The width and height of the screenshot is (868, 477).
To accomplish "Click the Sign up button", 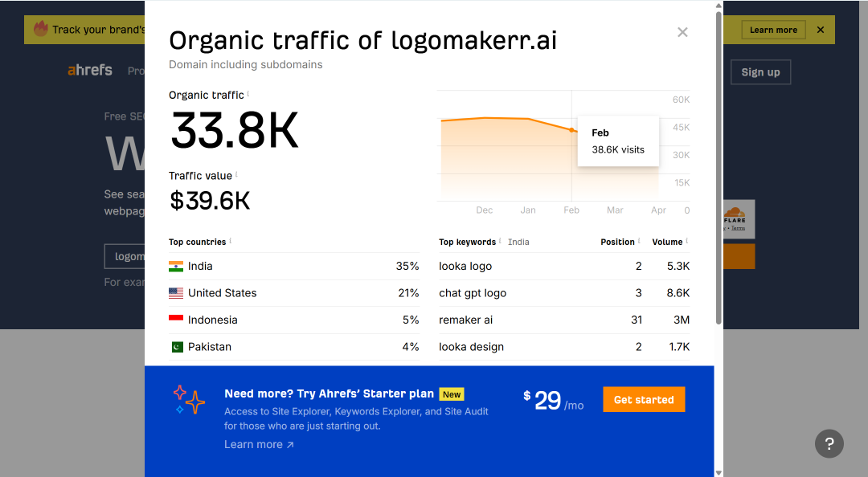I will coord(760,72).
